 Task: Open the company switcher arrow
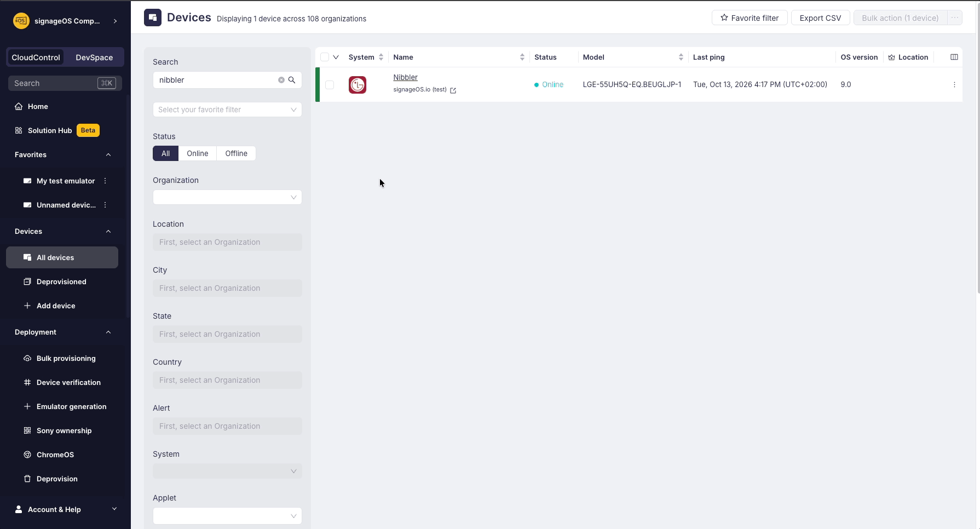pyautogui.click(x=115, y=21)
